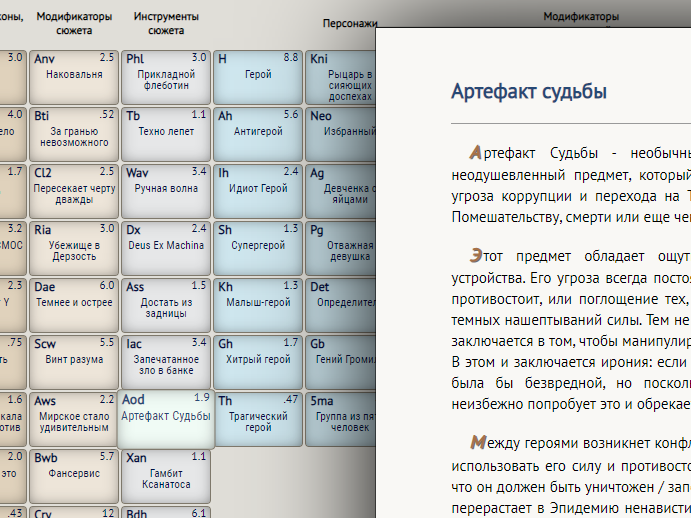Click the Инструменты сюжета column heading

tap(166, 23)
